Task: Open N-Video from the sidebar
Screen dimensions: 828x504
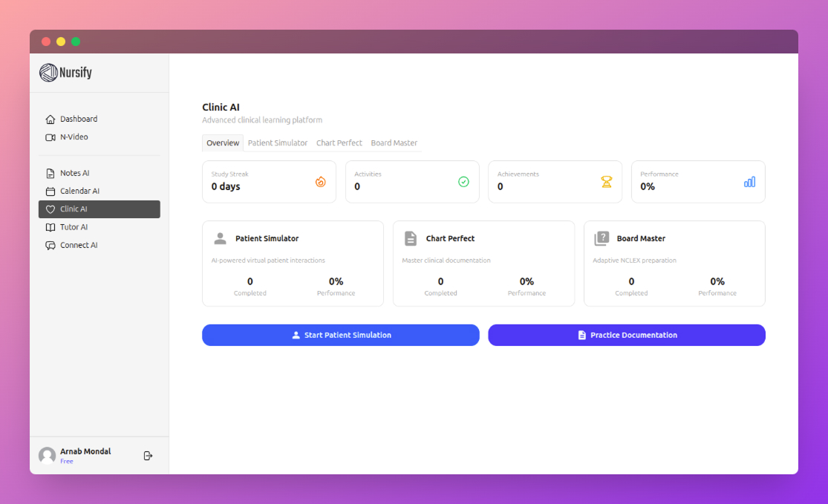Action: point(100,137)
